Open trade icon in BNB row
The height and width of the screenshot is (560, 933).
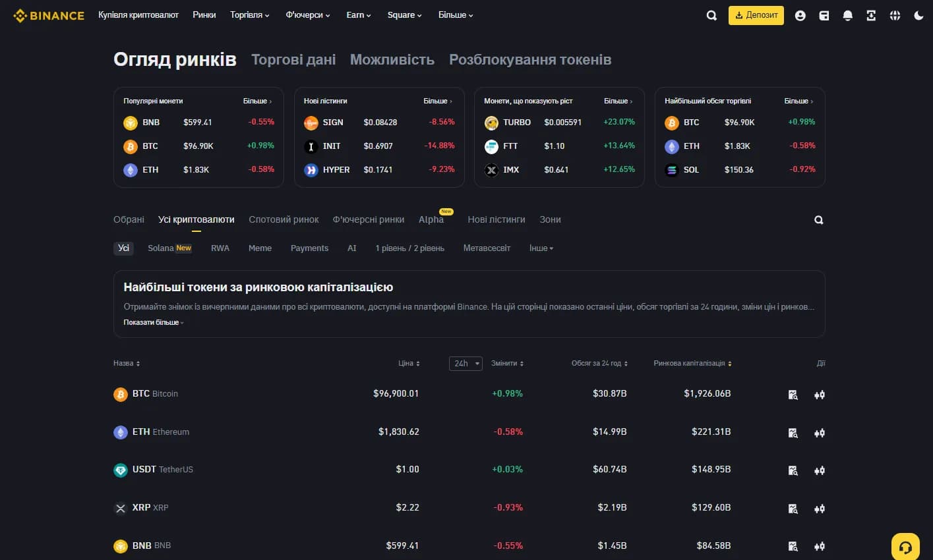tap(820, 546)
